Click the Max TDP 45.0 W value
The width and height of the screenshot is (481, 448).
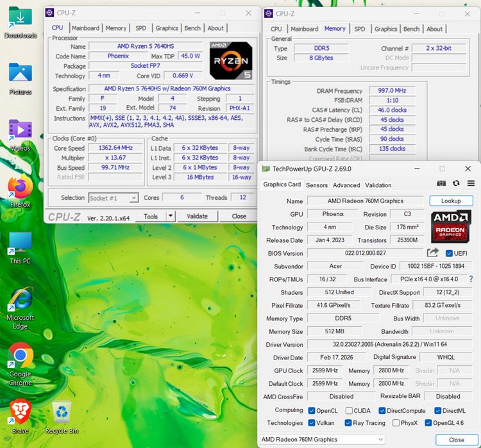click(190, 56)
